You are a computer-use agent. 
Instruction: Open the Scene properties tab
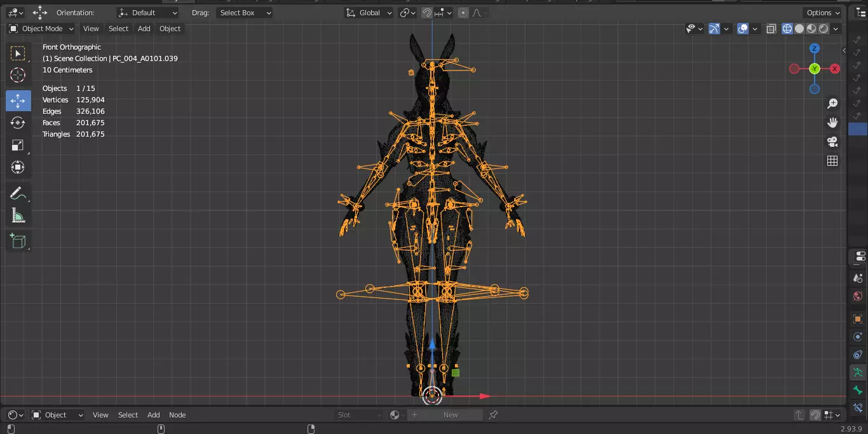pyautogui.click(x=858, y=277)
